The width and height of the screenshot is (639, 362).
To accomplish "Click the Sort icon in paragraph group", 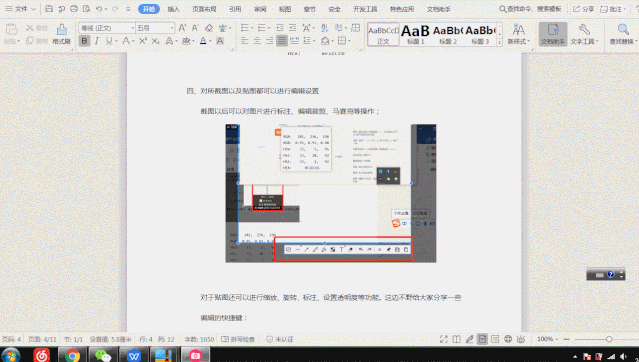I will (x=324, y=28).
